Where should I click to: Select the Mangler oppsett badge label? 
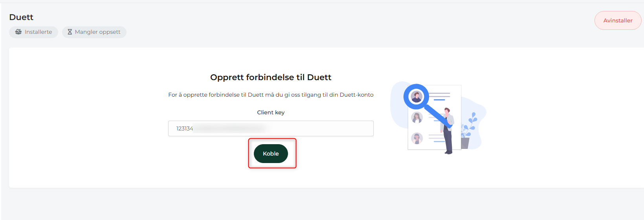pyautogui.click(x=97, y=32)
